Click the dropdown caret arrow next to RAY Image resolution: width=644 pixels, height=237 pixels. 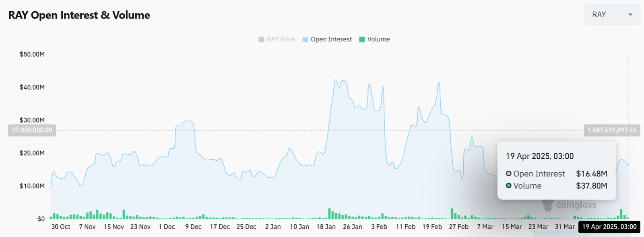coord(630,15)
